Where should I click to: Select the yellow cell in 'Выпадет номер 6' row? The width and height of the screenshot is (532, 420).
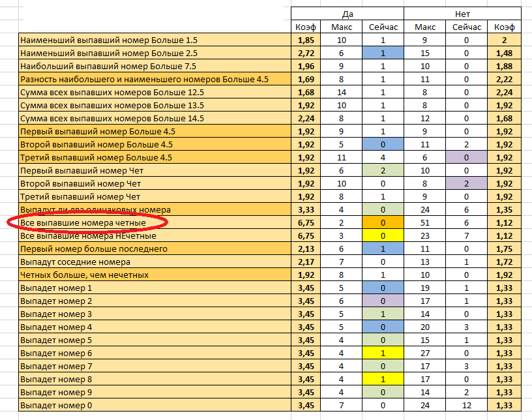(382, 353)
